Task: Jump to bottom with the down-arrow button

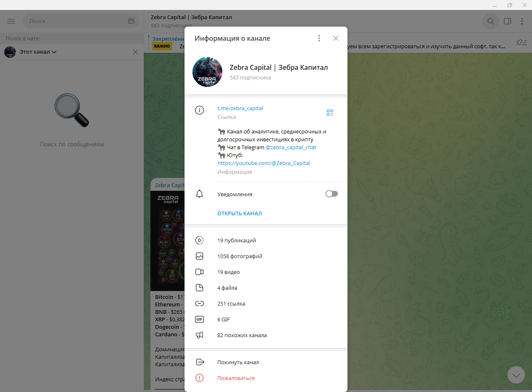Action: point(516,375)
